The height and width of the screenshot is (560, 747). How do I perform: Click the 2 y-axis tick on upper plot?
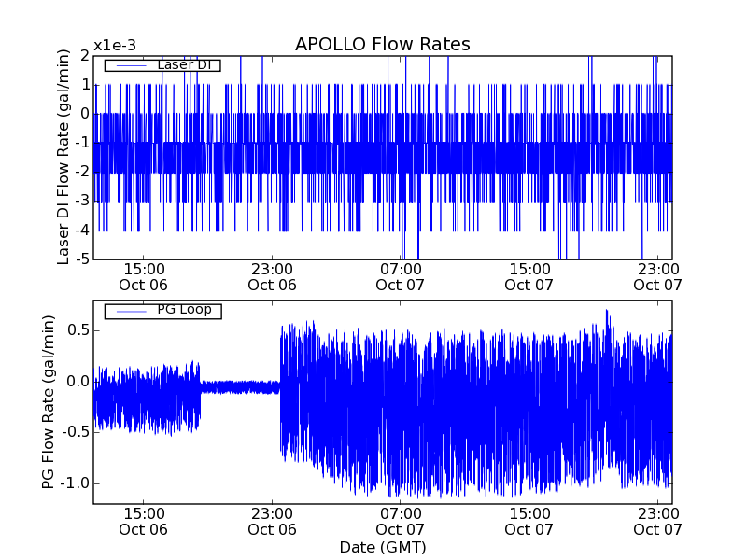[x=85, y=55]
